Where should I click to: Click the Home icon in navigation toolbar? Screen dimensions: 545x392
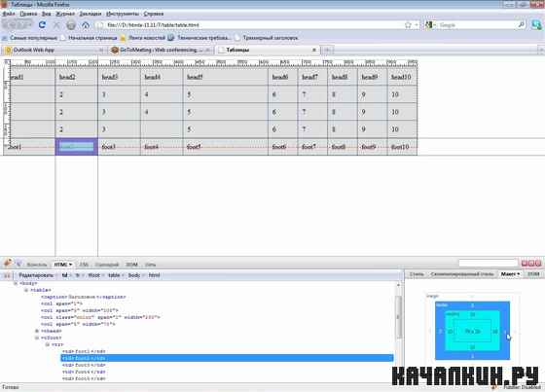[86, 25]
